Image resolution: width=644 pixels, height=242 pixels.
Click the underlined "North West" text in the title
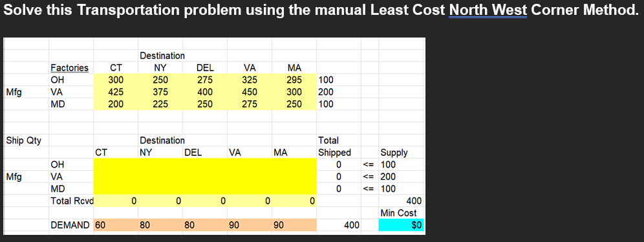(488, 10)
